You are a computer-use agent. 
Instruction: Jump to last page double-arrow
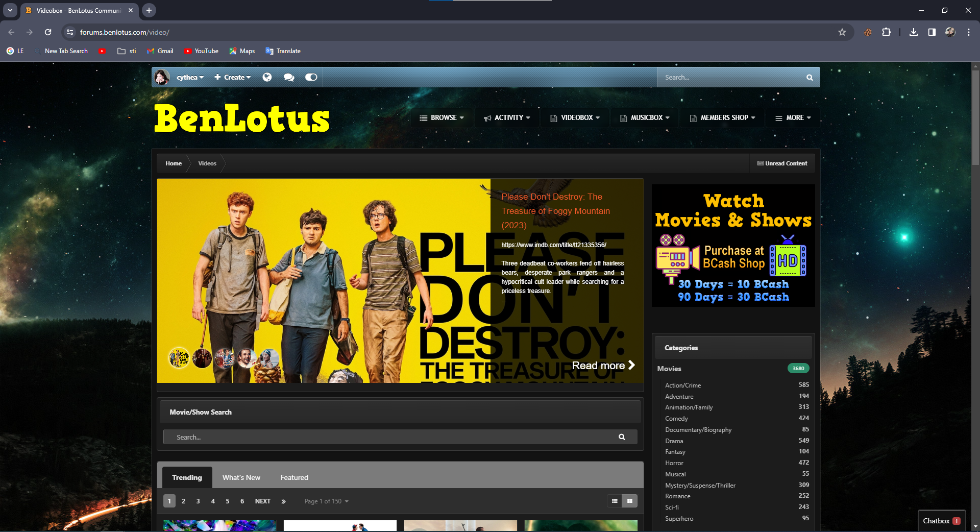(x=283, y=501)
